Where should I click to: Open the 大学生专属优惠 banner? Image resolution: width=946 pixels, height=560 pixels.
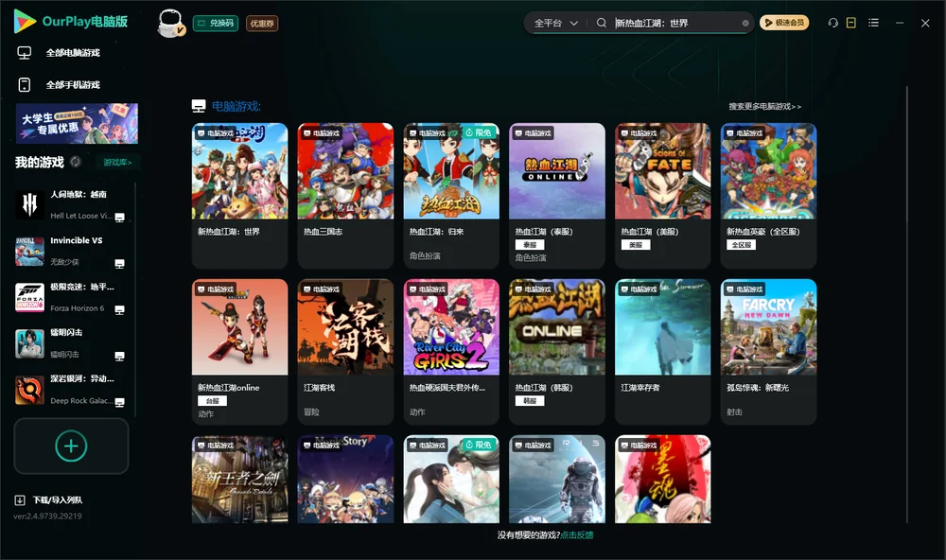(x=77, y=123)
